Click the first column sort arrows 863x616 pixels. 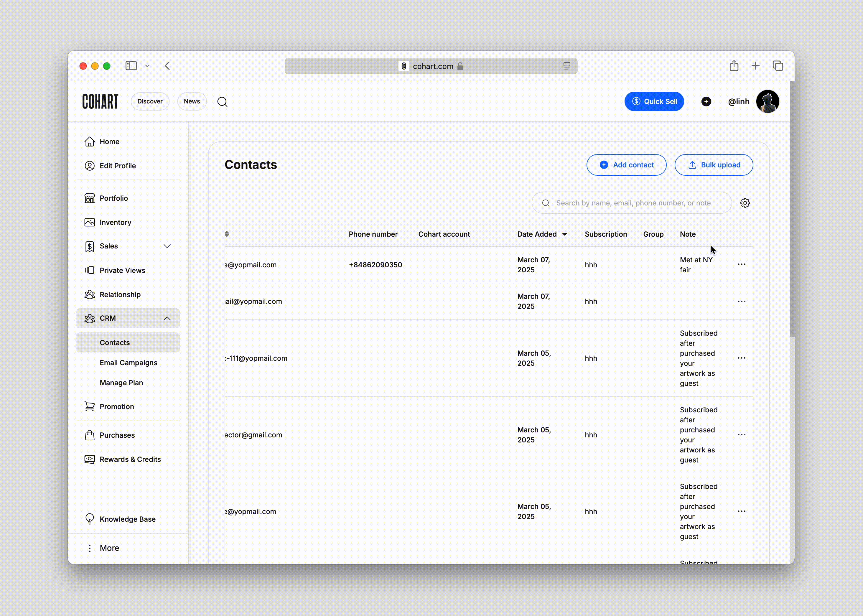click(x=227, y=234)
